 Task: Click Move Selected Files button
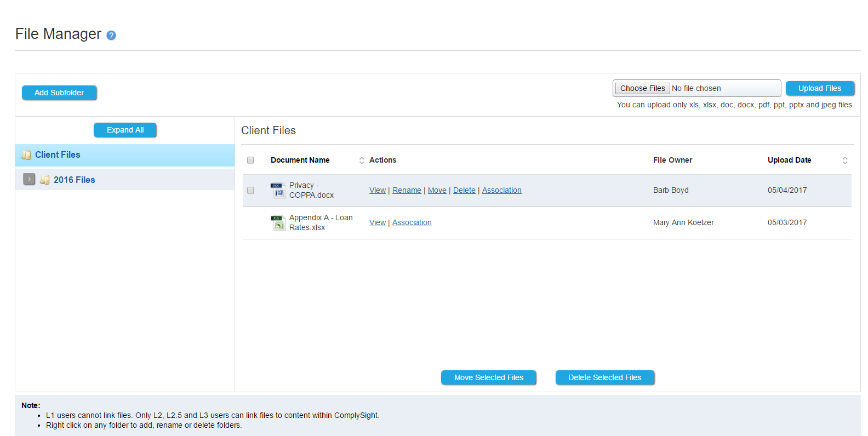(x=489, y=377)
